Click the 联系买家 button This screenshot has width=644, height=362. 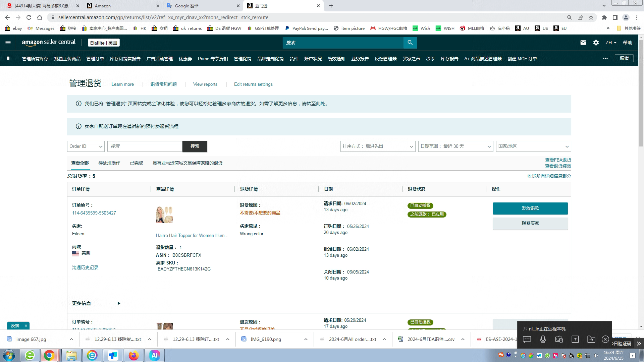point(530,223)
